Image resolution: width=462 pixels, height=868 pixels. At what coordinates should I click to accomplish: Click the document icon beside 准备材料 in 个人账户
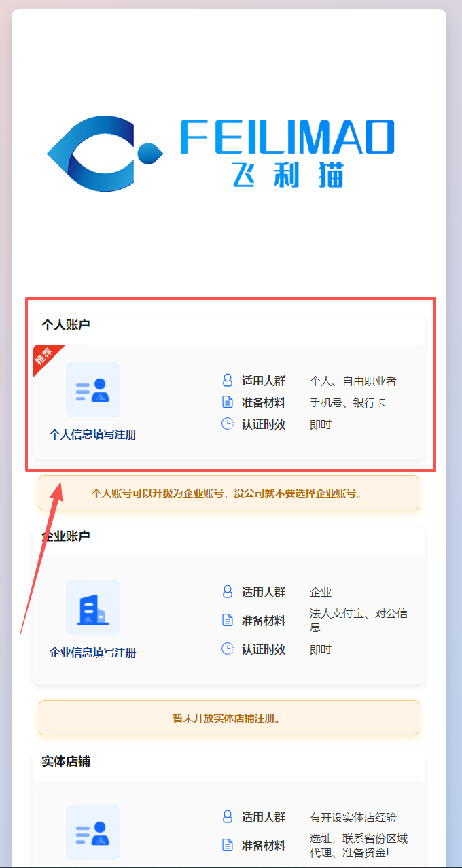click(x=228, y=402)
